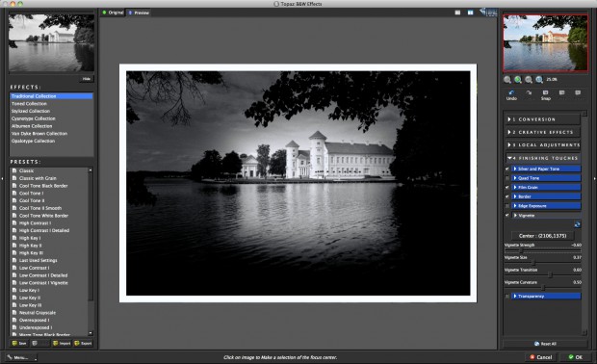597x364 pixels.
Task: Collapse the 4 Finishing Touches section
Action: (x=543, y=158)
